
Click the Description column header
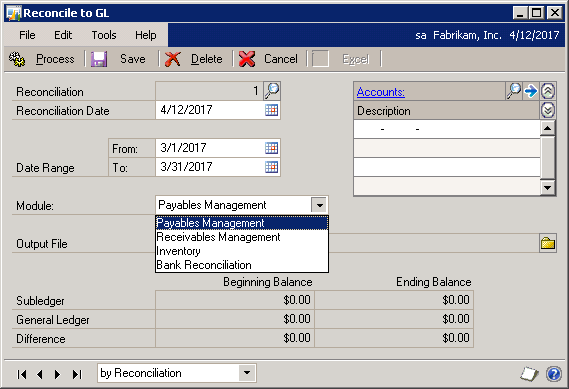pos(447,110)
